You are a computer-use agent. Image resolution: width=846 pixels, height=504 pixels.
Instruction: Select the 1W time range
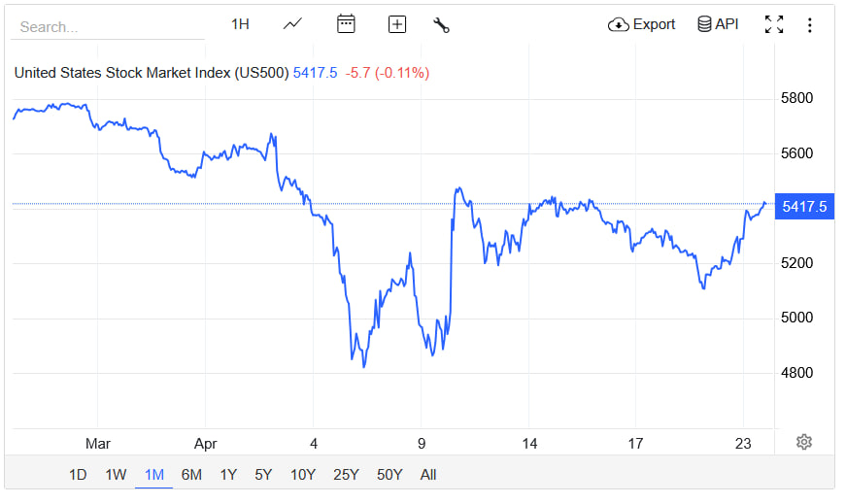point(116,475)
